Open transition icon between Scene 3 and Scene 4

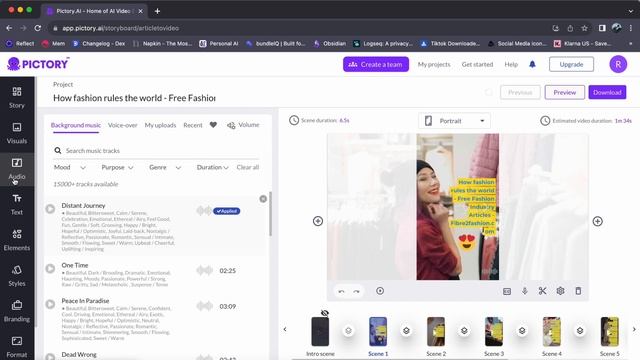[522, 331]
